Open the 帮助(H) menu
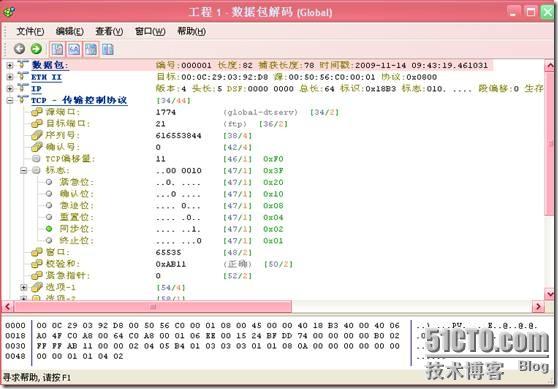This screenshot has width=558, height=389. pos(191,31)
